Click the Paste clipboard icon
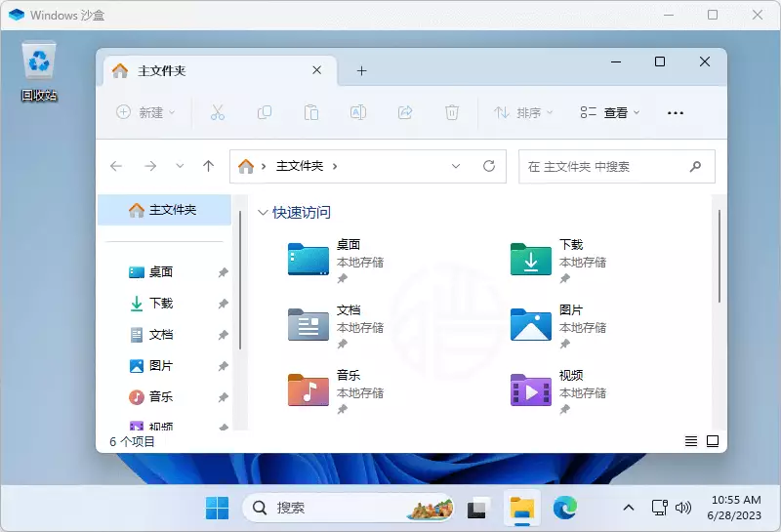The image size is (781, 532). [x=311, y=112]
